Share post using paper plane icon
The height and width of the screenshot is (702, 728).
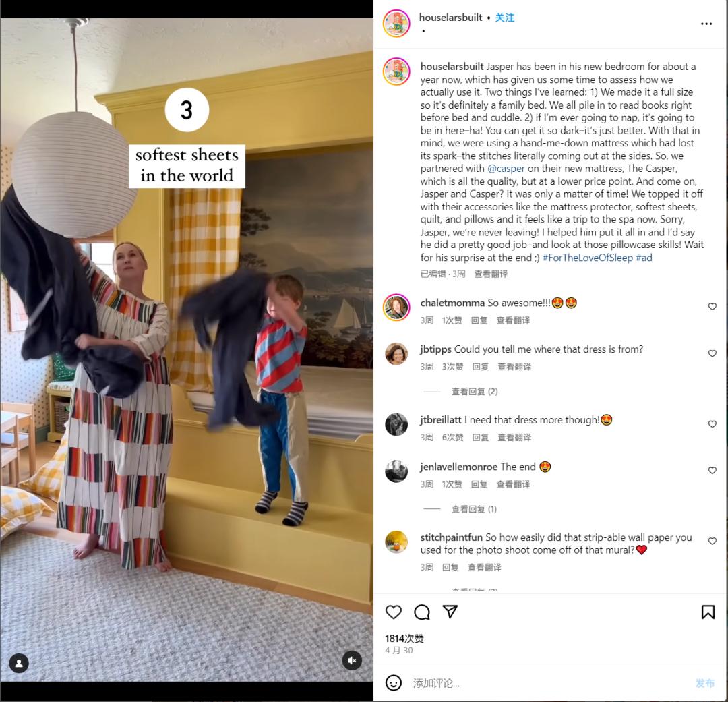450,612
